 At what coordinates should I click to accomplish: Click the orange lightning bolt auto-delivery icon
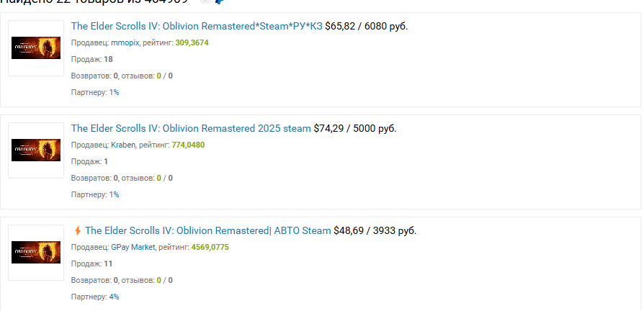78,231
